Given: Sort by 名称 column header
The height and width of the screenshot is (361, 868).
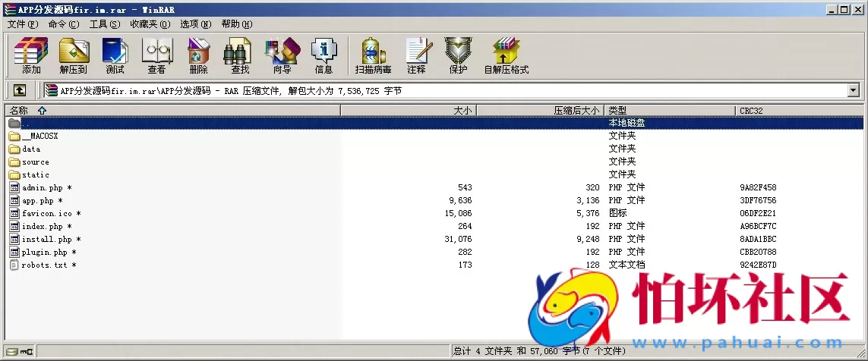Looking at the screenshot, I should click(x=172, y=111).
